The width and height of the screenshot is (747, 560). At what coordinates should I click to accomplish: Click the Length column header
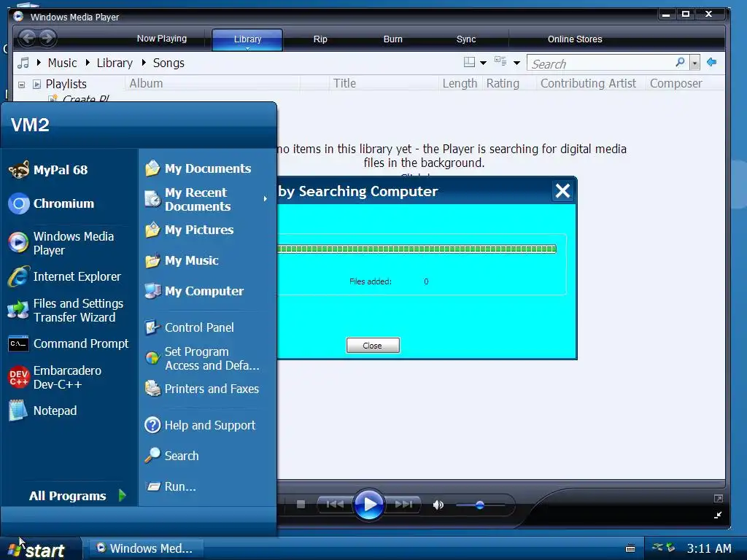point(460,83)
